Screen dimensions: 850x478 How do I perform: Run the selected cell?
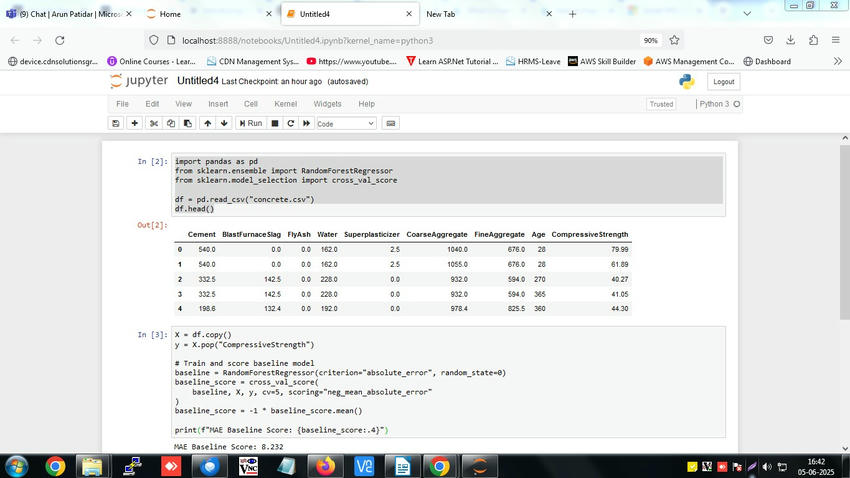point(250,124)
